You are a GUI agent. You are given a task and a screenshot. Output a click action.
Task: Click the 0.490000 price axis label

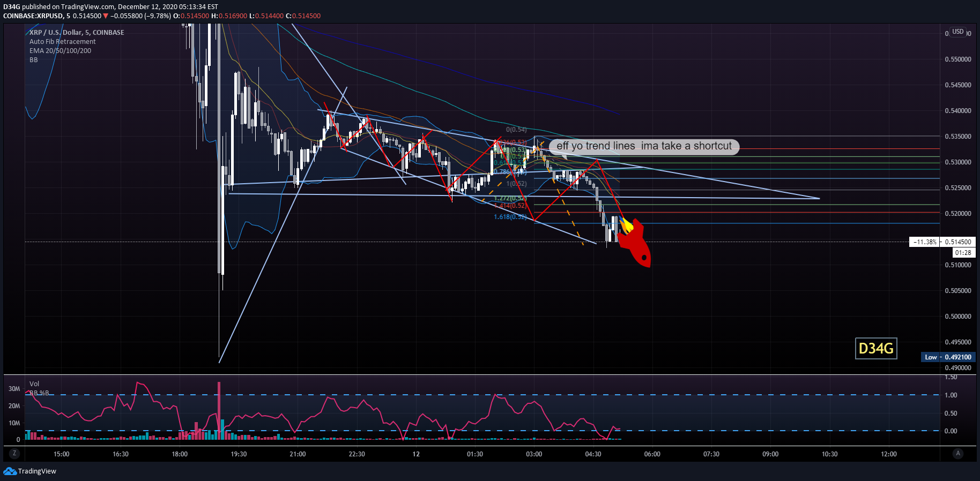coord(958,368)
